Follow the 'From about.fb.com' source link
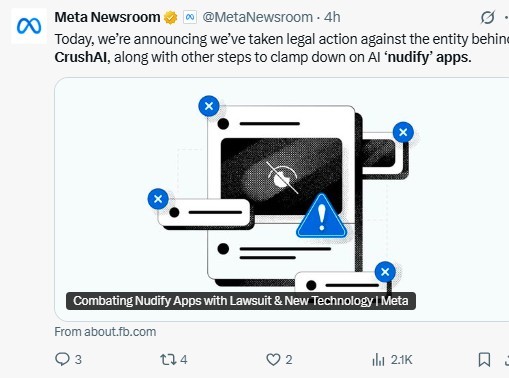This screenshot has width=509, height=378. [x=105, y=332]
